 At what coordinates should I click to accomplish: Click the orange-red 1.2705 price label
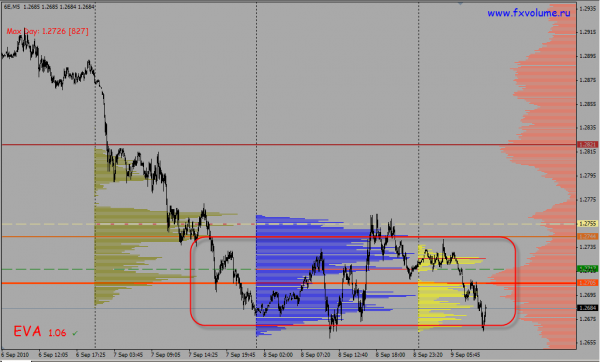(x=588, y=282)
